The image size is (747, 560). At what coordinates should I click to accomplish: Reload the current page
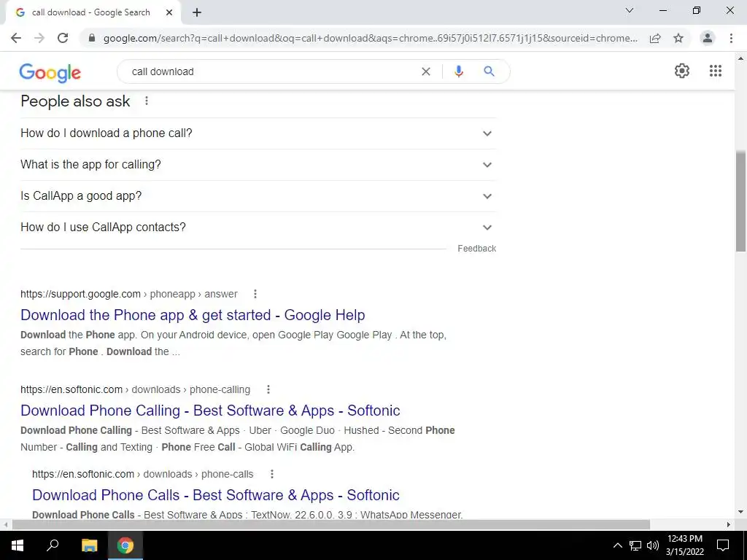(x=63, y=38)
